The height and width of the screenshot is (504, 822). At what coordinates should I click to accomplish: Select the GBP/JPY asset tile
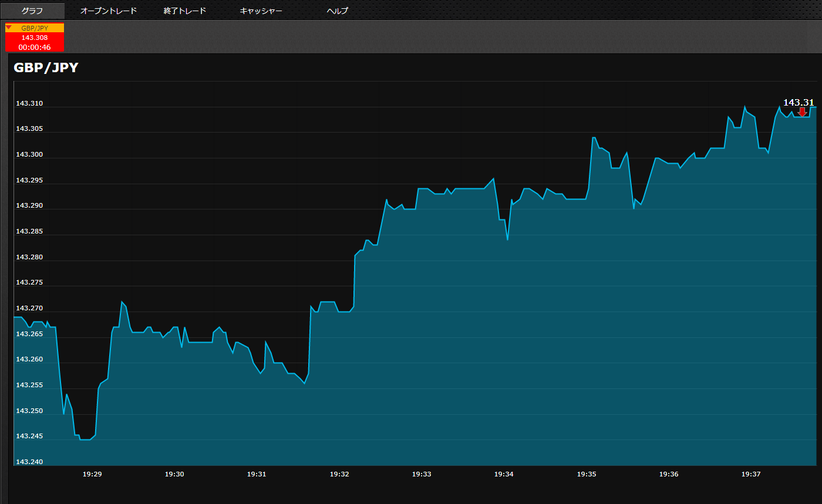(35, 38)
